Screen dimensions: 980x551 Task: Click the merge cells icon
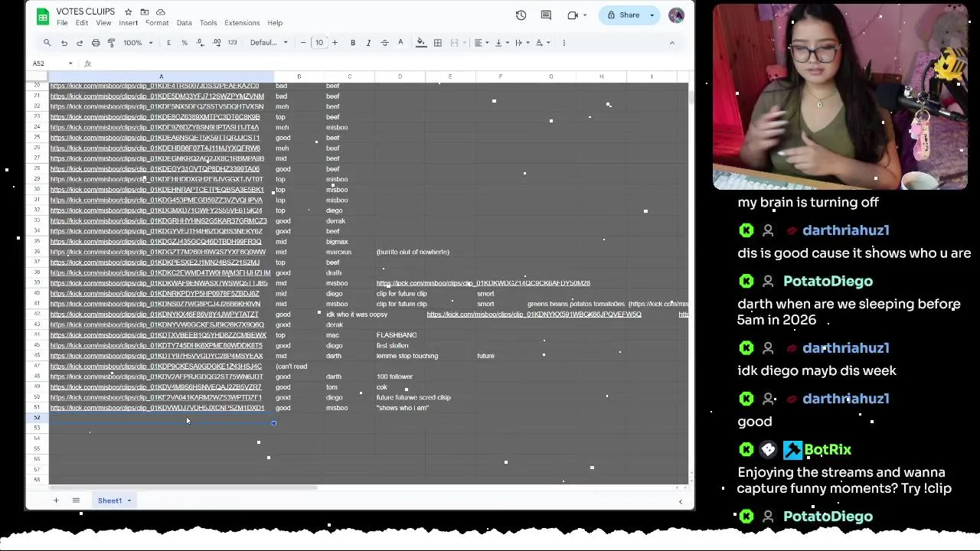pyautogui.click(x=454, y=43)
